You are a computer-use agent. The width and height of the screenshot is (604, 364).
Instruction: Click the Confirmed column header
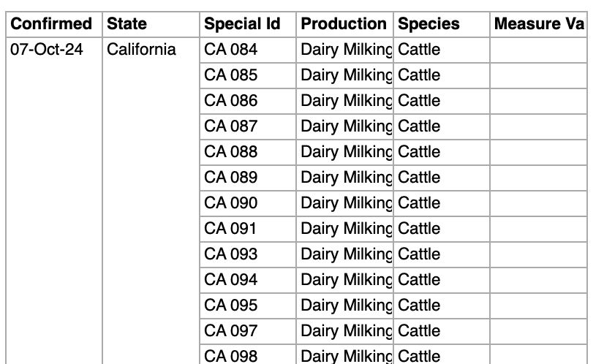point(51,24)
